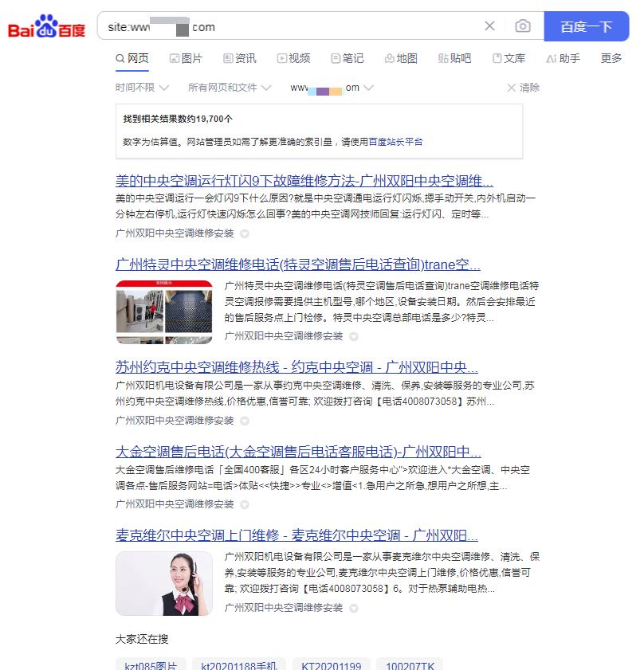The height and width of the screenshot is (670, 644).
Task: Expand the 时间不限 time filter
Action: coord(142,88)
